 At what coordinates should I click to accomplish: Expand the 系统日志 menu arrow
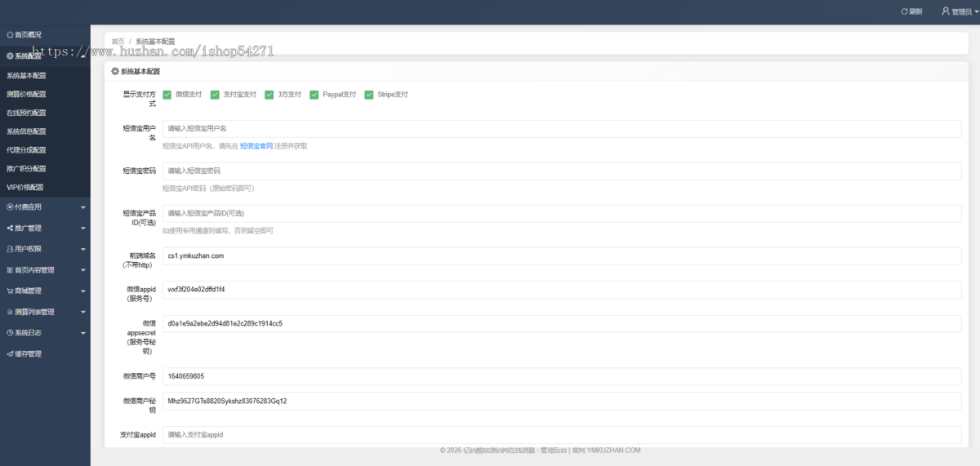point(83,334)
